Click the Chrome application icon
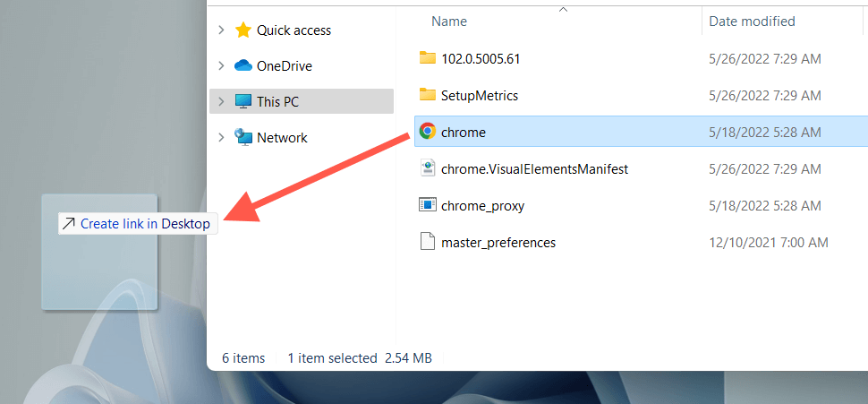868x404 pixels. [x=428, y=132]
